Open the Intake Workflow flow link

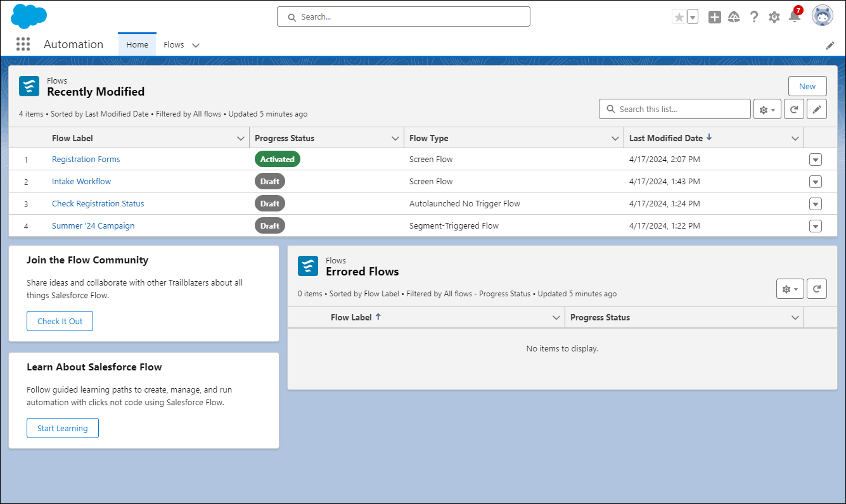click(x=81, y=182)
